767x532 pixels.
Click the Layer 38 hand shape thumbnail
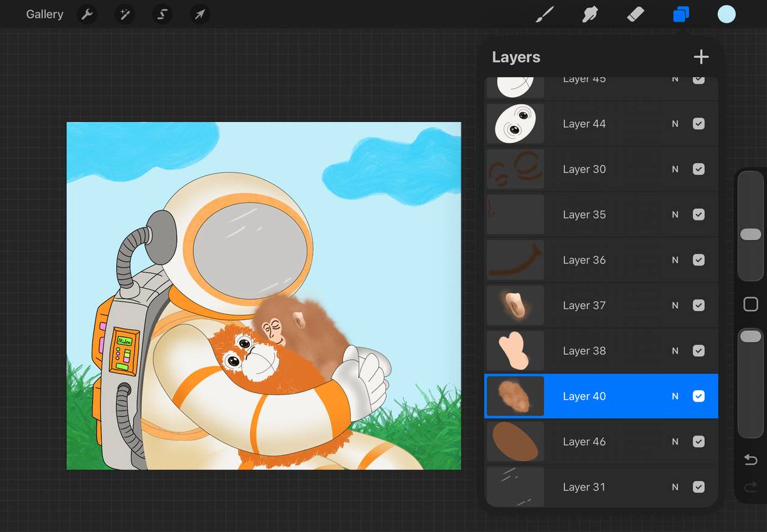(x=515, y=351)
